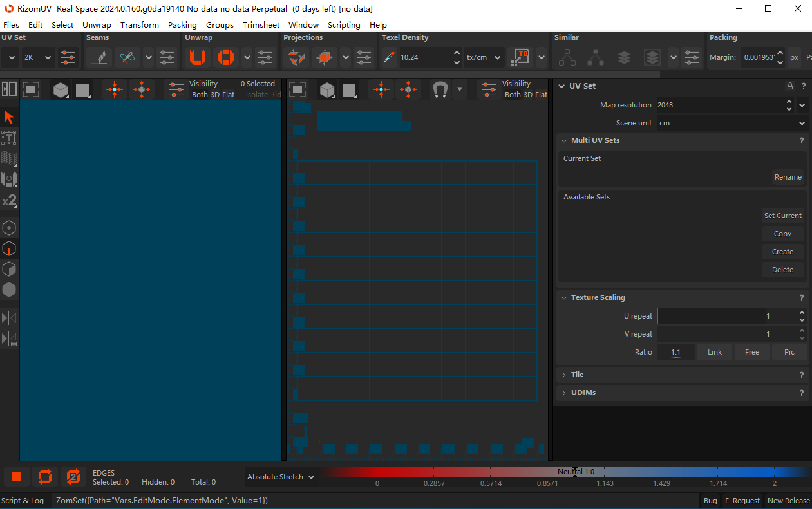
Task: Click the Create button
Action: pos(783,252)
